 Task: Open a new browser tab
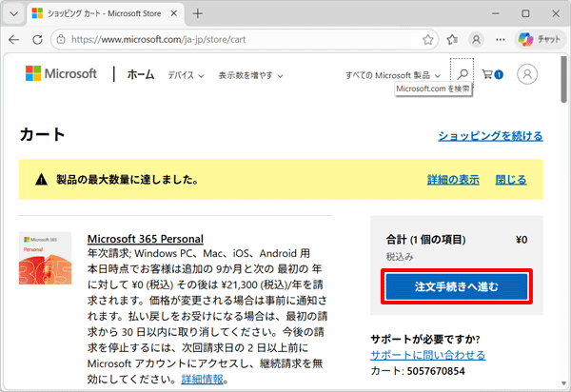coord(198,13)
